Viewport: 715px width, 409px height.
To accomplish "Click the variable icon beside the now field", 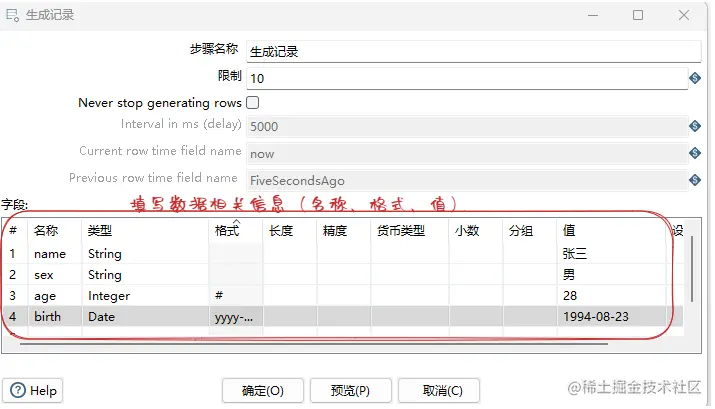I will click(x=695, y=153).
